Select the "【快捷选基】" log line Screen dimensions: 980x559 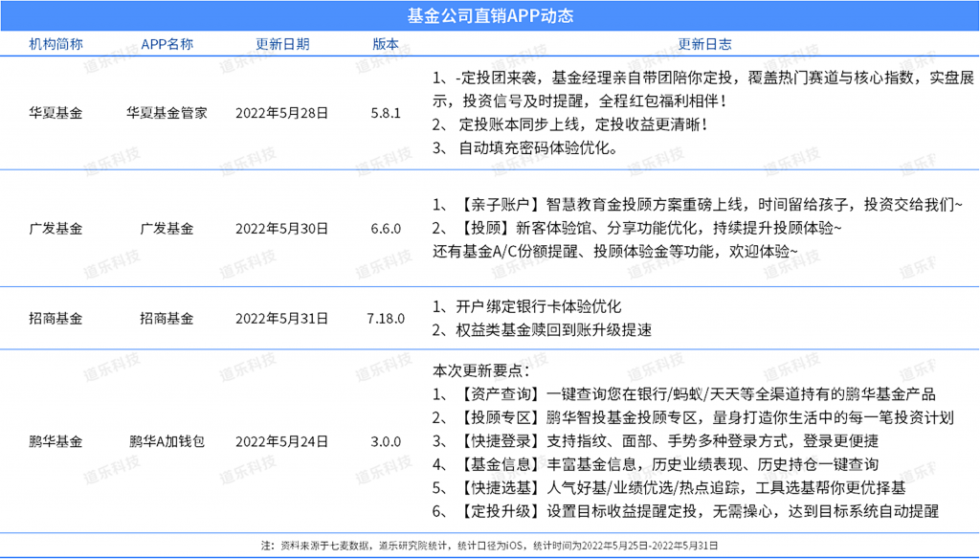pos(669,488)
